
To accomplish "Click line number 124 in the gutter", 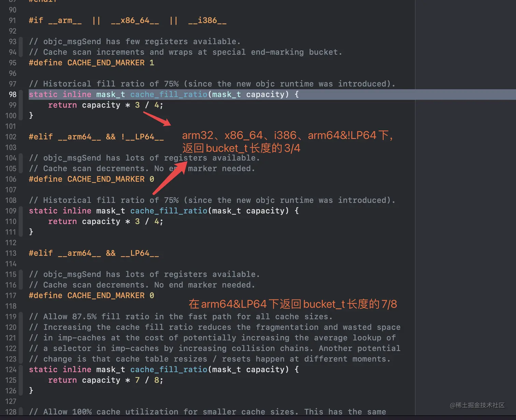I will coord(11,370).
